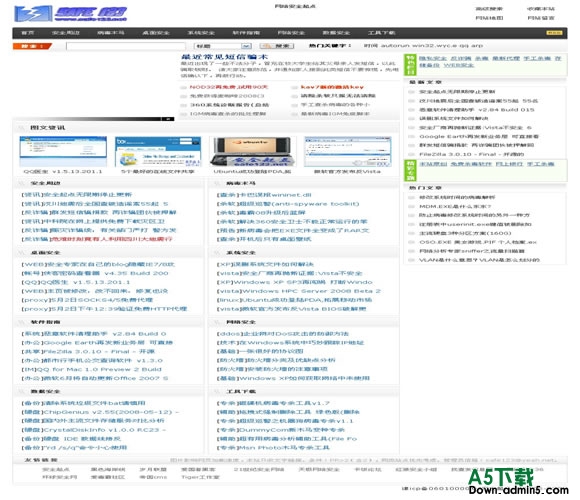Open the CrystalDiskInfo v1.0.0 RC23 link
The height and width of the screenshot is (500, 580).
[x=94, y=430]
